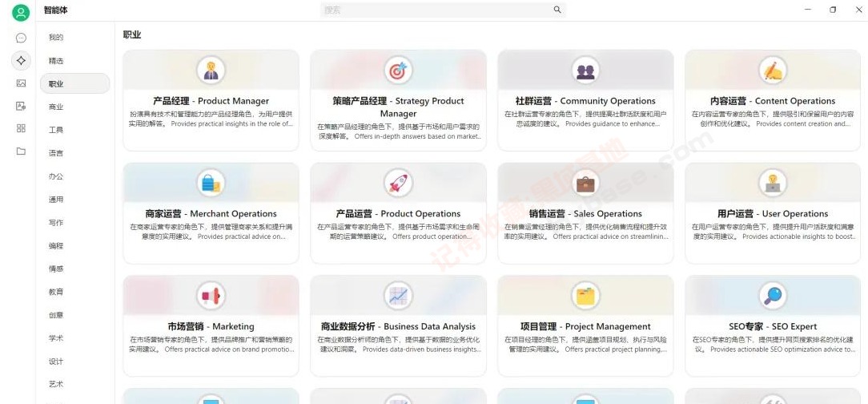This screenshot has height=404, width=868.
Task: Click the Marketing megaphone icon
Action: point(211,296)
